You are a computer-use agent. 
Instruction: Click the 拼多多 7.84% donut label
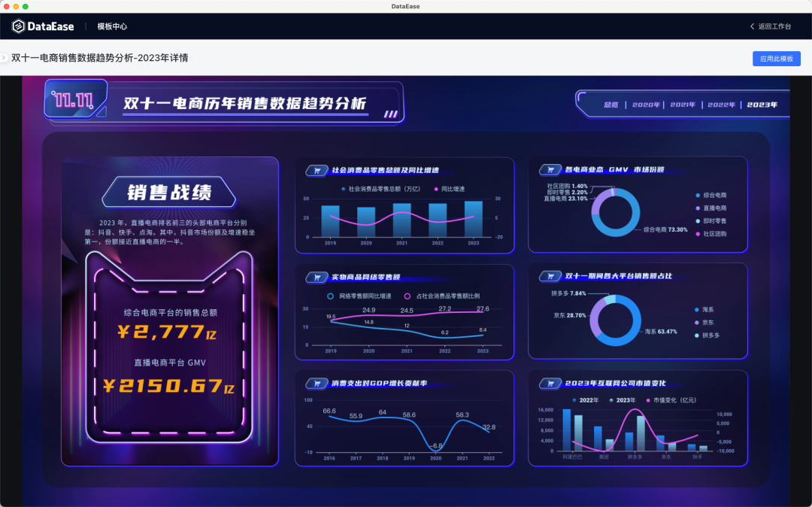[x=568, y=293]
